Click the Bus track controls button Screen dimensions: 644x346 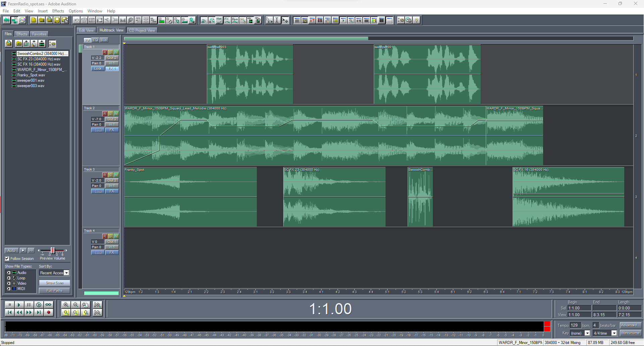click(104, 40)
